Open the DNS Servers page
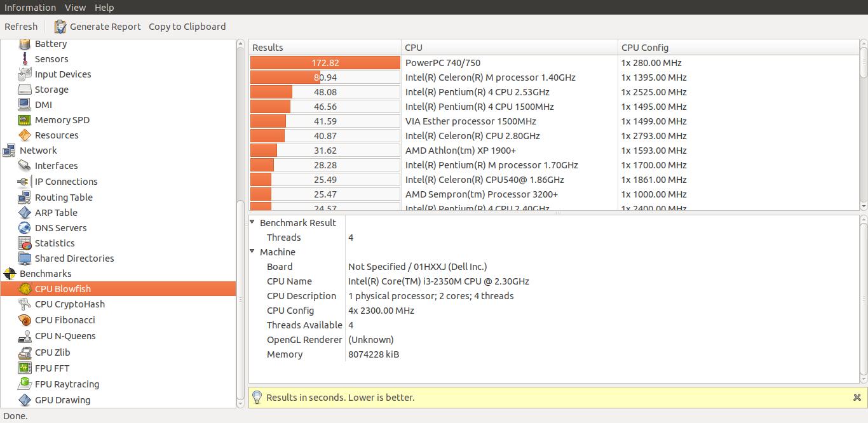The image size is (868, 423). coord(61,227)
